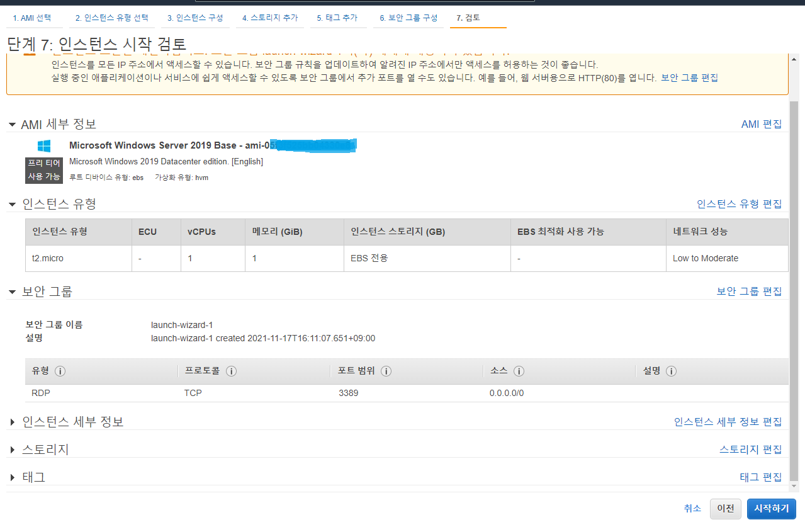The height and width of the screenshot is (532, 805).
Task: Collapse the 인스턴스 유형 section
Action: click(x=12, y=204)
